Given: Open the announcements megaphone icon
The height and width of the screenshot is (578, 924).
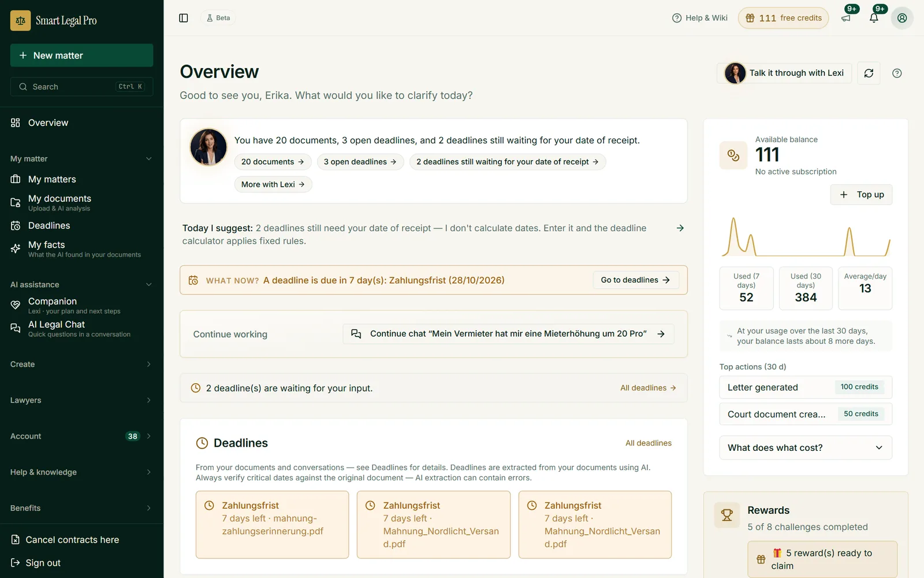Looking at the screenshot, I should click(846, 18).
